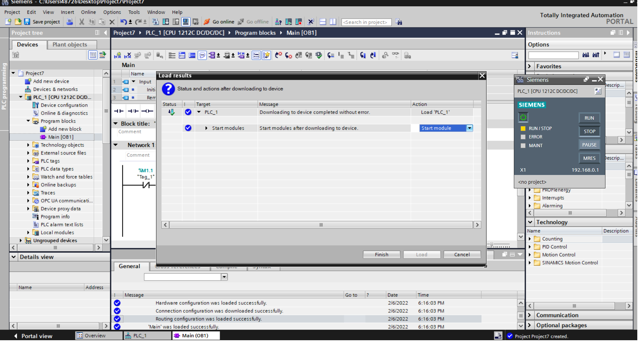Switch PLCSIM to project view icon
This screenshot has width=644, height=362.
[598, 91]
